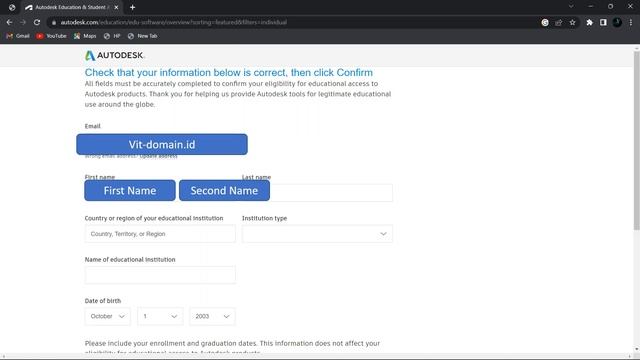Image resolution: width=640 pixels, height=360 pixels.
Task: Click the forward navigation arrow
Action: click(23, 22)
